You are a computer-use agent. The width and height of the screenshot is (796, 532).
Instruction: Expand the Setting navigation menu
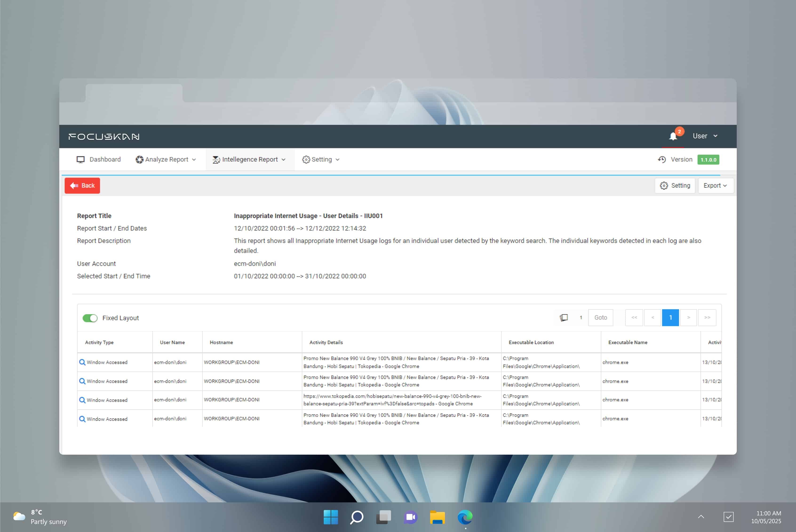coord(321,159)
